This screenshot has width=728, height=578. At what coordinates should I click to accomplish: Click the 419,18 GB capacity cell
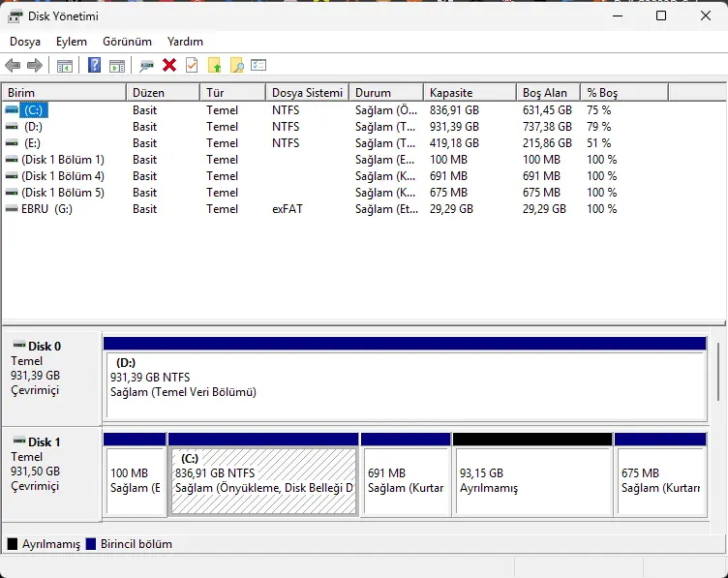point(454,143)
